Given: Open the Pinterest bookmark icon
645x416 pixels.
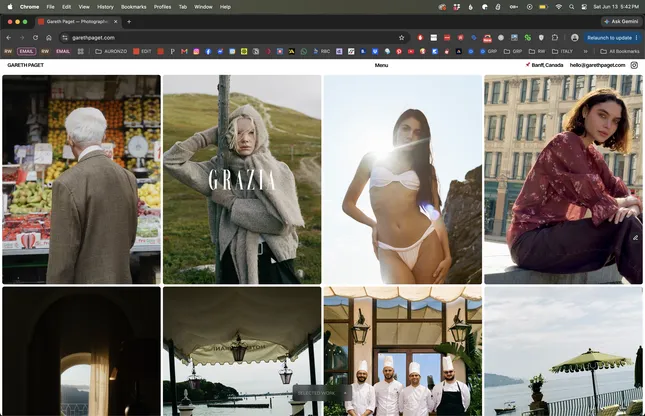Looking at the screenshot, I should [x=399, y=51].
